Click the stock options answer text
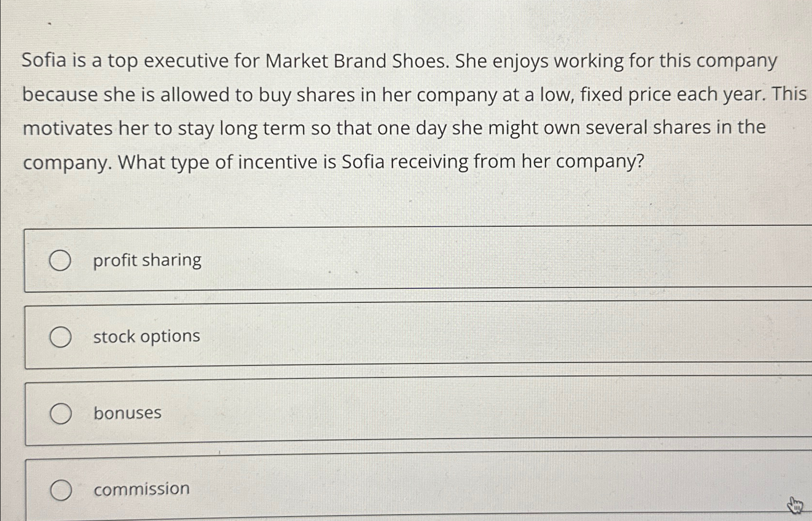Image resolution: width=812 pixels, height=521 pixels. (x=146, y=337)
